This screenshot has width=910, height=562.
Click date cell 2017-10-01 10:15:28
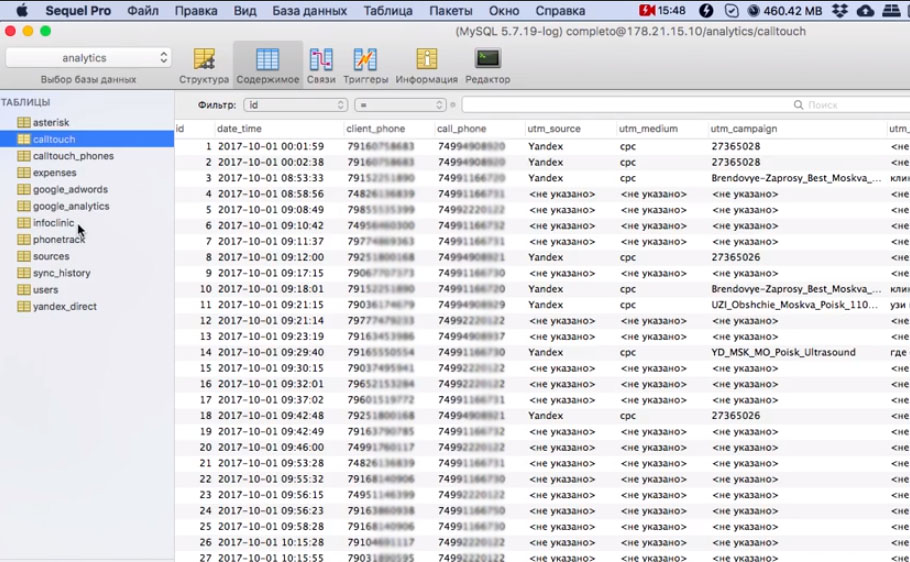point(271,542)
